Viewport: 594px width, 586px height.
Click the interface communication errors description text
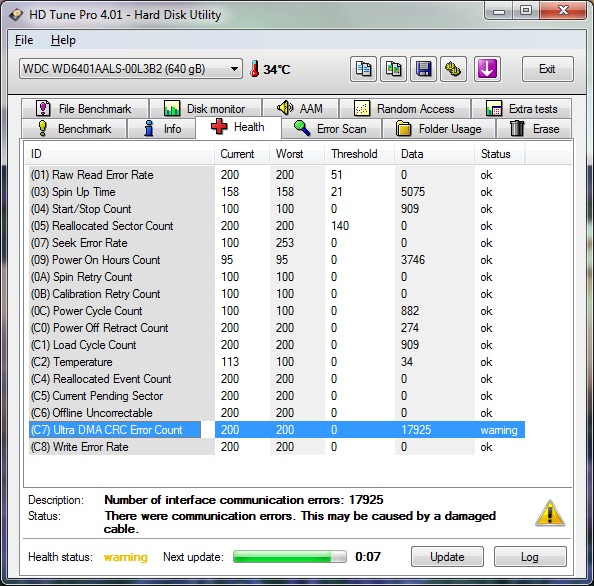244,500
